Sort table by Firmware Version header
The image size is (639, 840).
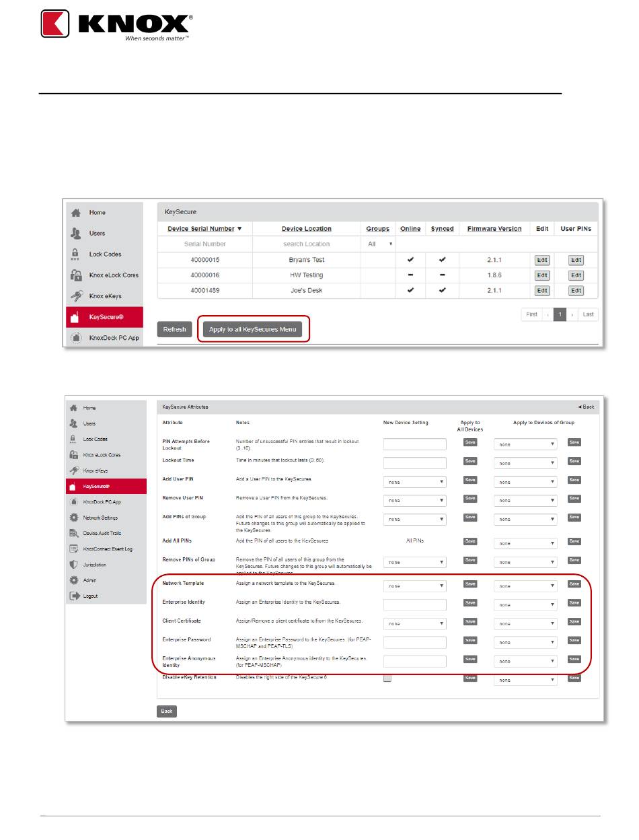[x=494, y=229]
